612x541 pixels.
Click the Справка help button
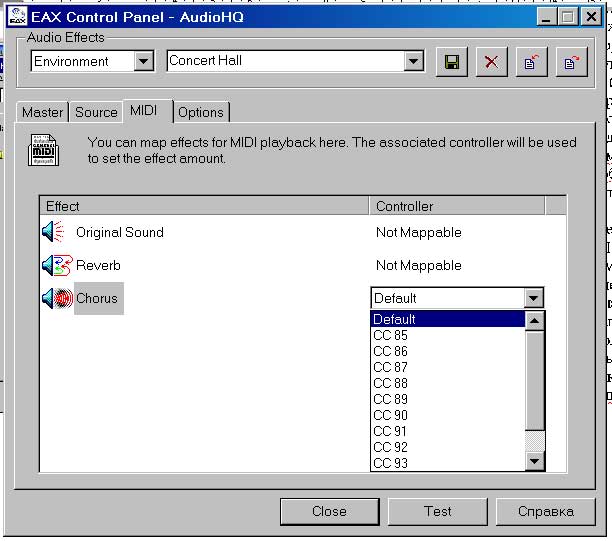(545, 511)
